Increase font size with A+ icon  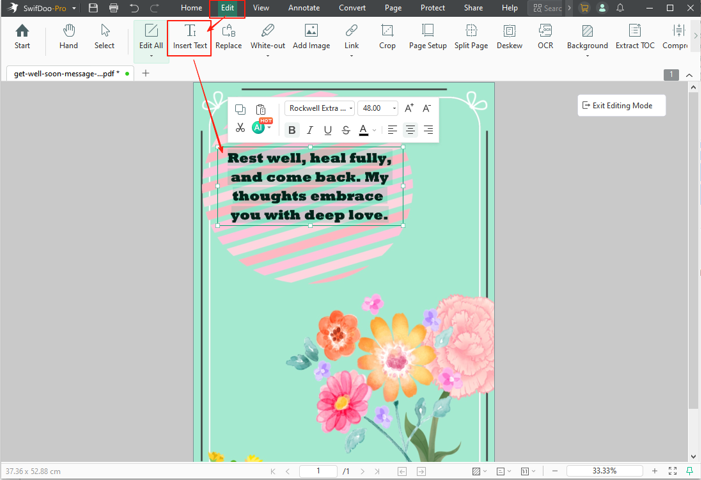(409, 108)
